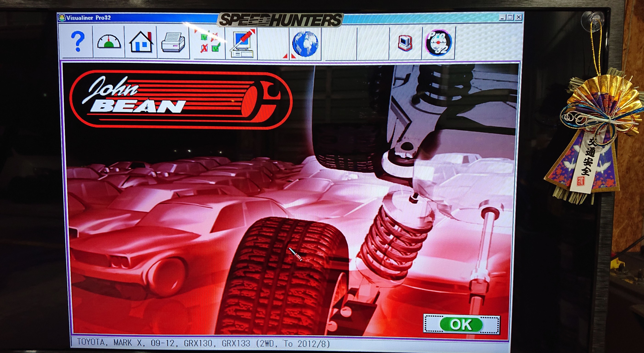Click the John Bean logo banner

(x=181, y=100)
